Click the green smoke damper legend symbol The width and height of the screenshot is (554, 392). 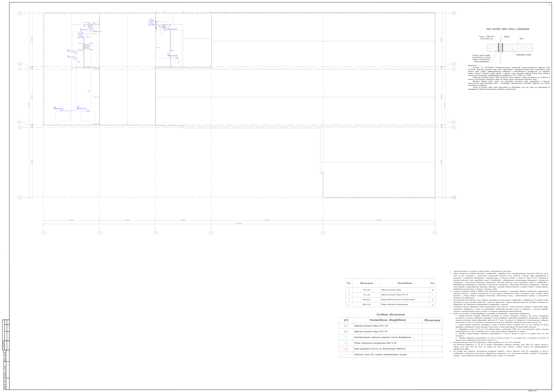pos(346,337)
